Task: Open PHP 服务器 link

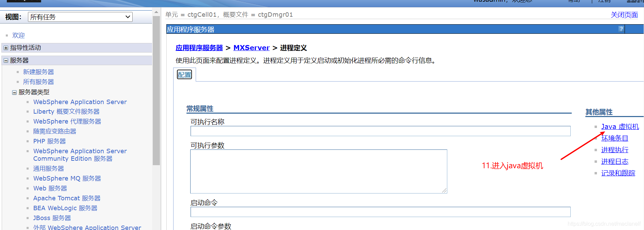Action: 49,141
